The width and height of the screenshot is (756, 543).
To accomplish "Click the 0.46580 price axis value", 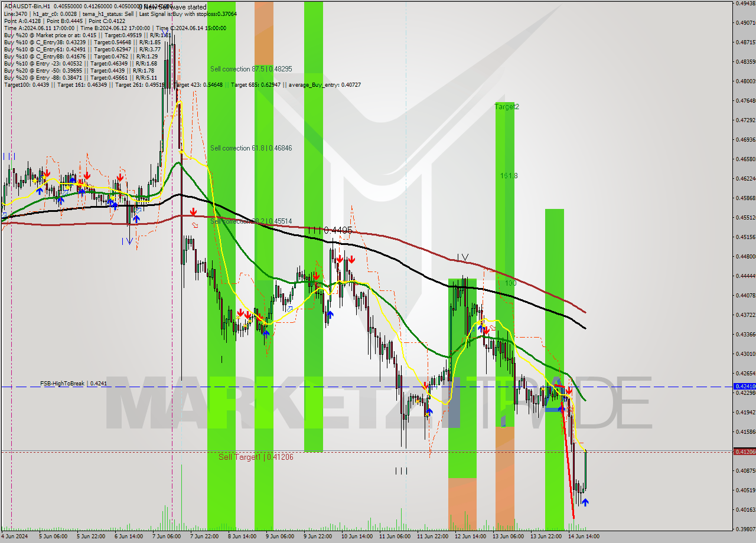I will coord(745,159).
